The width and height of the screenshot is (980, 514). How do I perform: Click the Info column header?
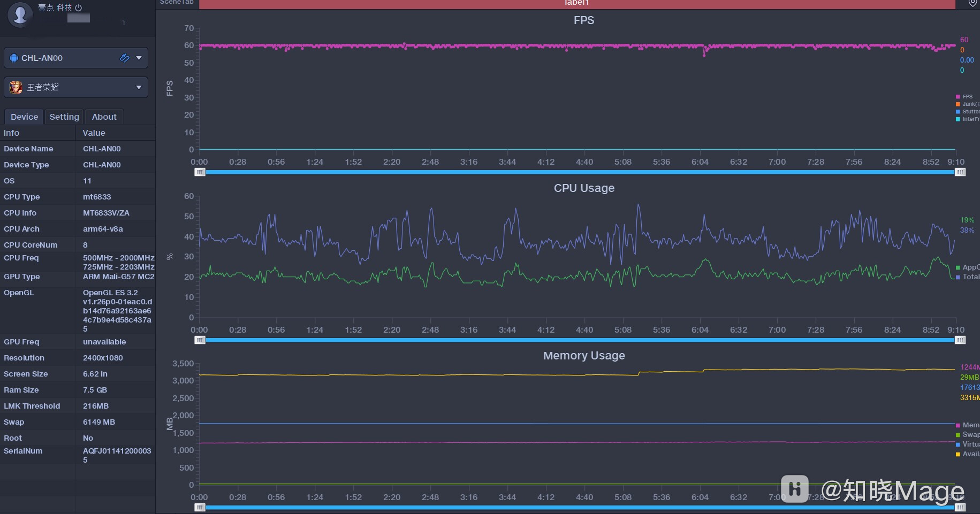[x=11, y=133]
